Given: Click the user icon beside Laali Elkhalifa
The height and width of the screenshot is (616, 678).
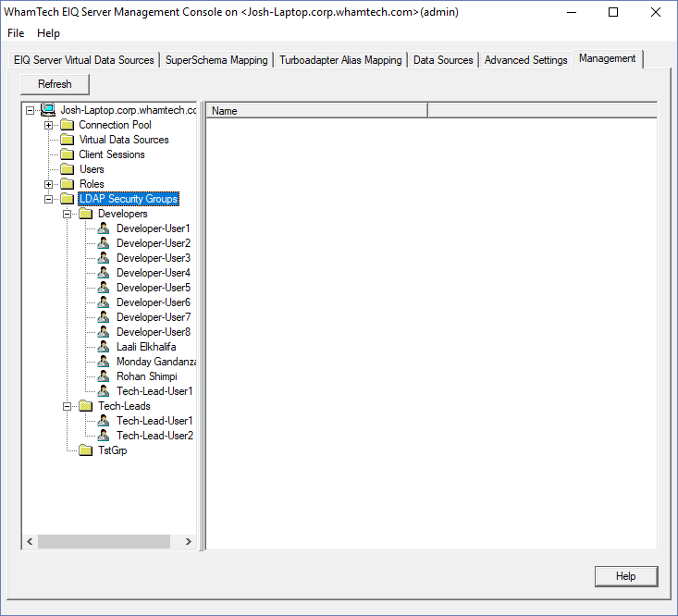Looking at the screenshot, I should [x=104, y=347].
